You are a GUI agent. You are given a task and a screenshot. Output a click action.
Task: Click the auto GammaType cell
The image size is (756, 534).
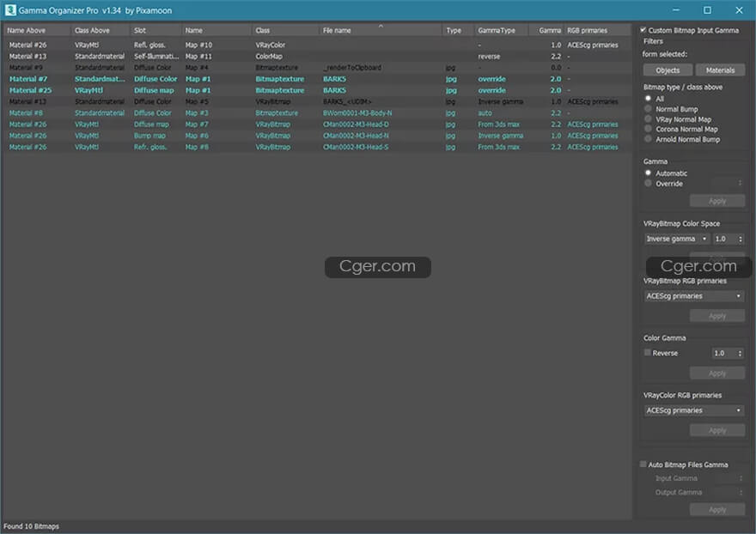pos(485,112)
